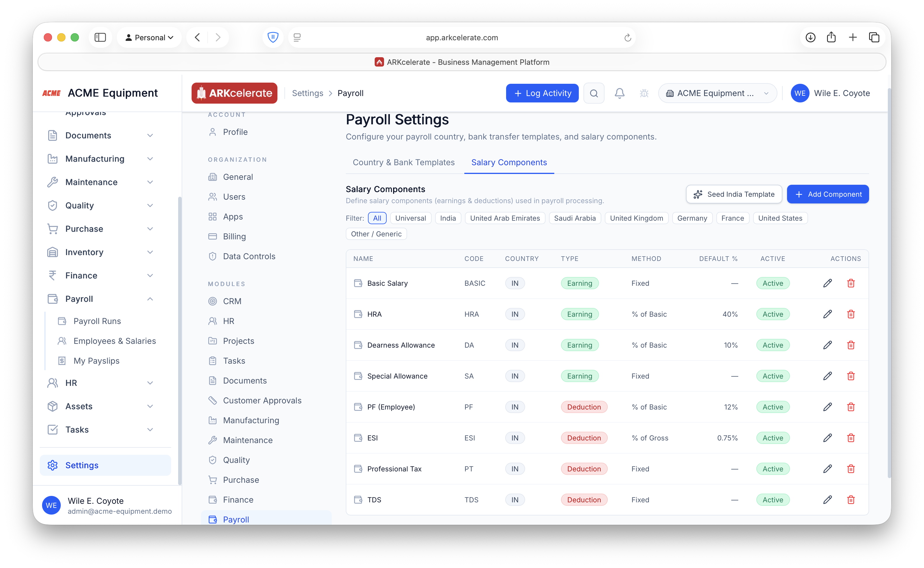Screen dimensions: 924x568
Task: Select the Salary Components tab
Action: [x=509, y=162]
